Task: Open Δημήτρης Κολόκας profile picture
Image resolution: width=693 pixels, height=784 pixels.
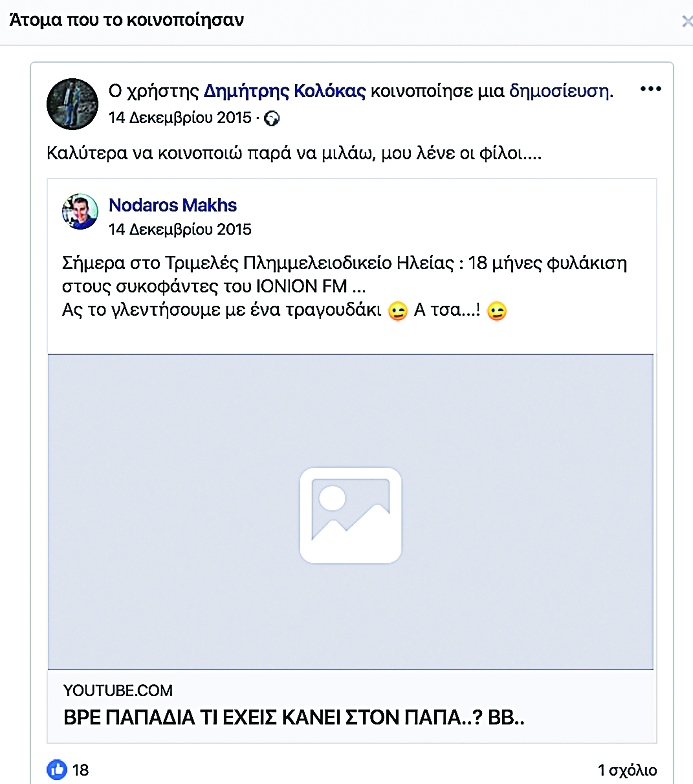Action: (73, 104)
